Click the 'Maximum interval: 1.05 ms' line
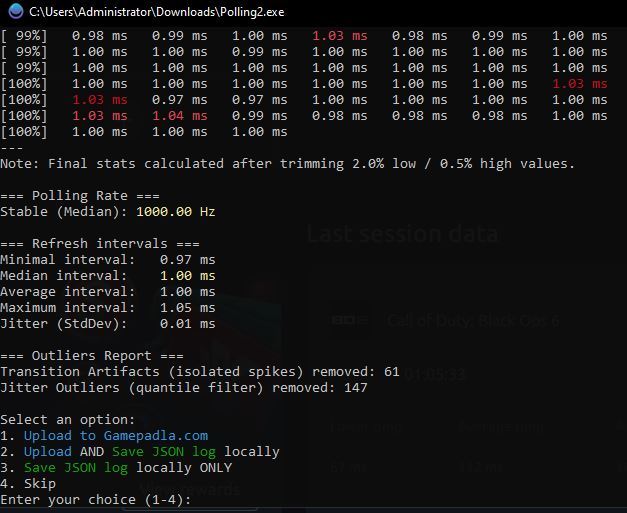This screenshot has width=627, height=513. point(108,307)
